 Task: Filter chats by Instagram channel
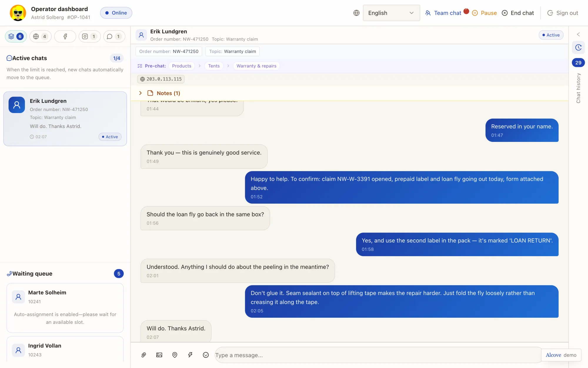[89, 37]
